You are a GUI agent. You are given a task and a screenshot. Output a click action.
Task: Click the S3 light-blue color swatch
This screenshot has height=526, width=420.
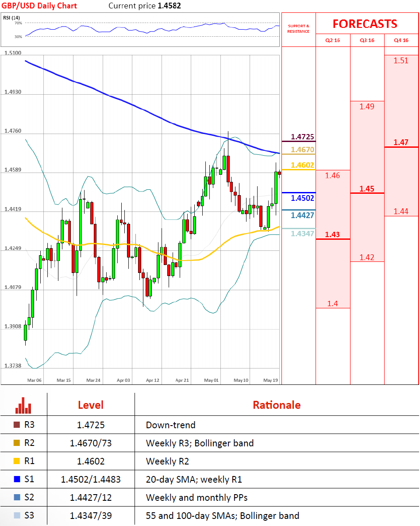17,515
